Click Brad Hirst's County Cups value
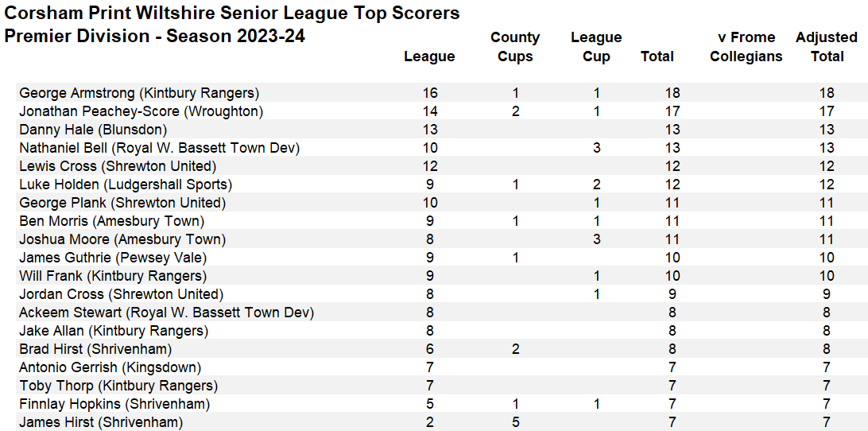The width and height of the screenshot is (868, 431). pos(516,349)
